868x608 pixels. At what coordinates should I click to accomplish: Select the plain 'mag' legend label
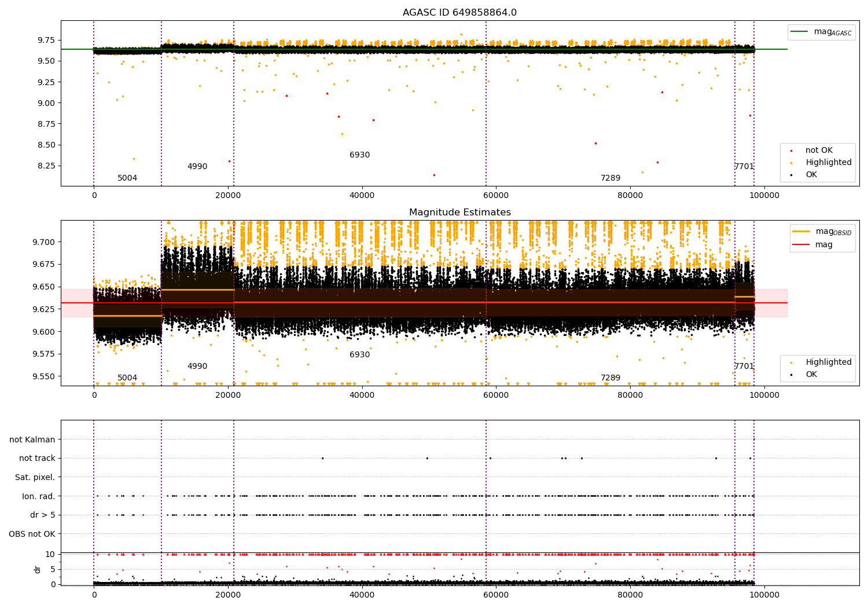point(824,245)
